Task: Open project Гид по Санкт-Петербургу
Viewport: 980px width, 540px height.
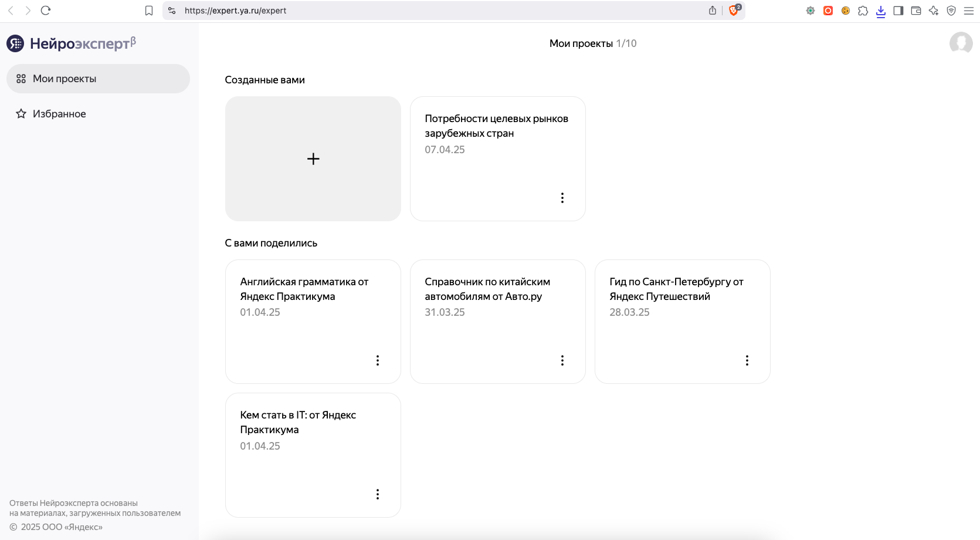Action: pyautogui.click(x=683, y=322)
